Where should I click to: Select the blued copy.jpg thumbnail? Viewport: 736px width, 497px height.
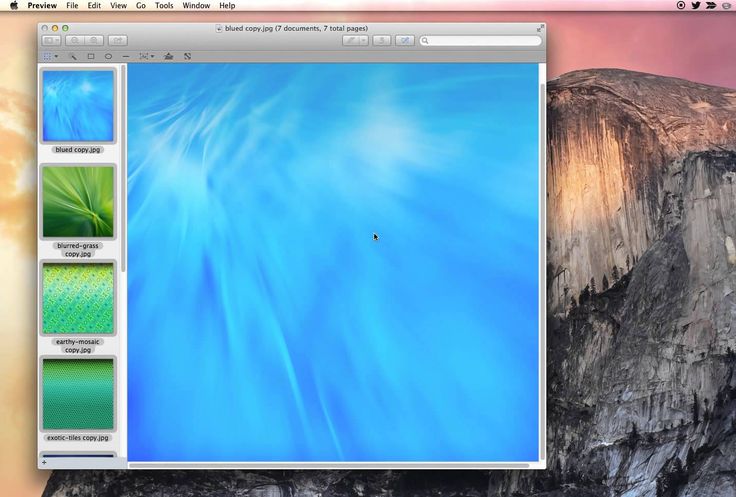pyautogui.click(x=78, y=106)
